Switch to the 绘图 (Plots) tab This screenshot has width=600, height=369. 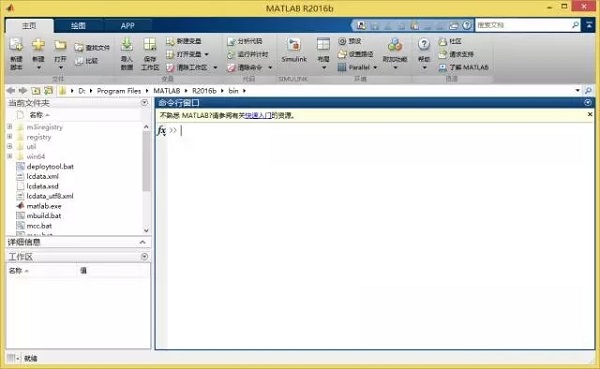coord(78,26)
